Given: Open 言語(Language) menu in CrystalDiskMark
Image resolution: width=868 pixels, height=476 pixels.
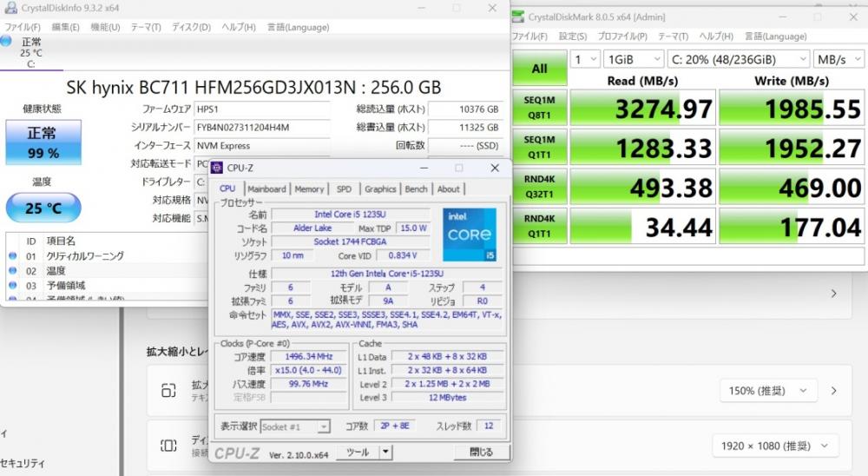Looking at the screenshot, I should point(775,36).
